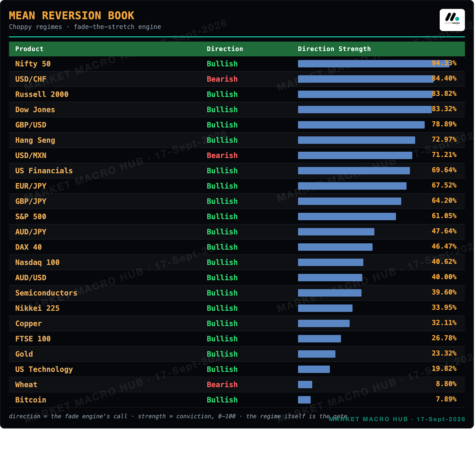The image size is (476, 453).
Task: Click the Direction Strength column header
Action: point(334,49)
